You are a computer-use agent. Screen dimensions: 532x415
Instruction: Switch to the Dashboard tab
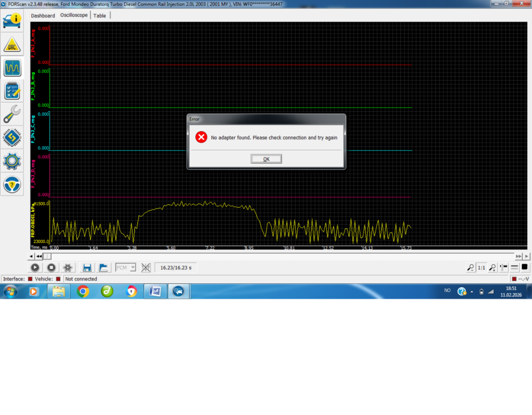tap(43, 15)
